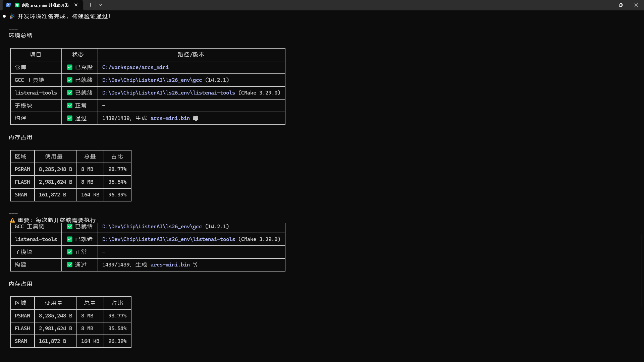
Task: Open a new terminal tab with plus
Action: coord(90,5)
